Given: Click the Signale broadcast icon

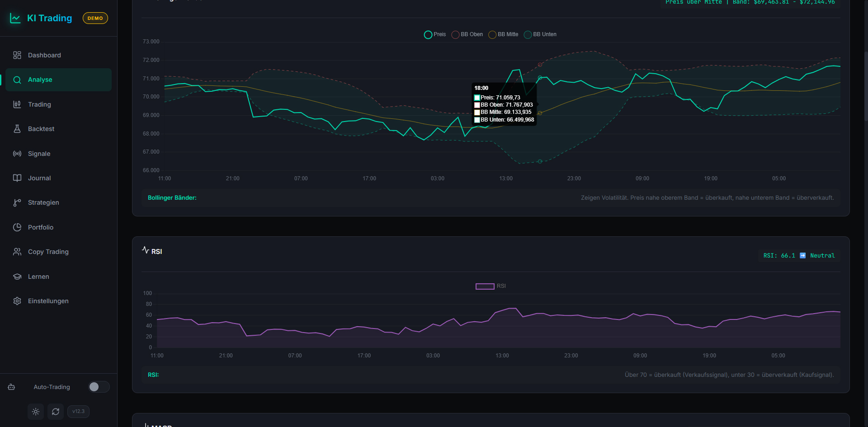Looking at the screenshot, I should pyautogui.click(x=17, y=154).
